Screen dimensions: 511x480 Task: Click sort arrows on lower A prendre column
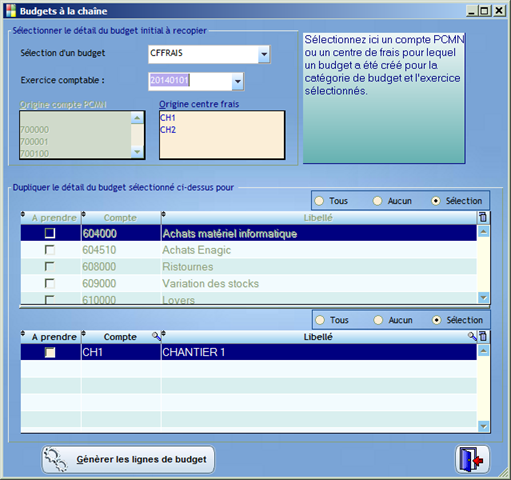coord(23,333)
